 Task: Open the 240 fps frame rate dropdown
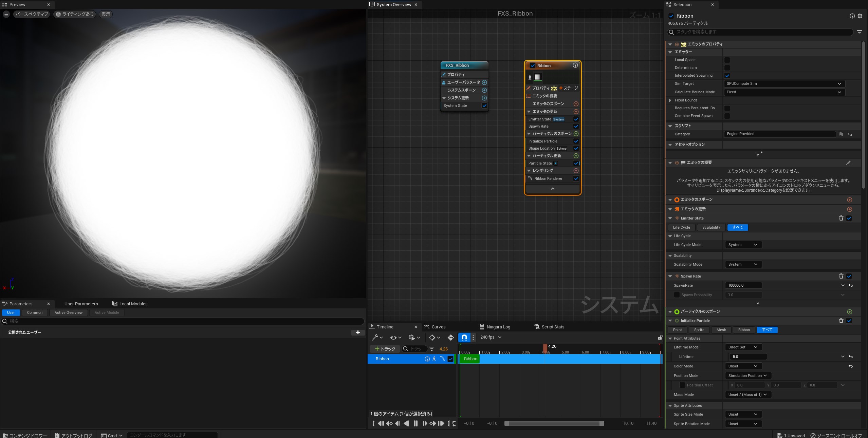point(490,337)
